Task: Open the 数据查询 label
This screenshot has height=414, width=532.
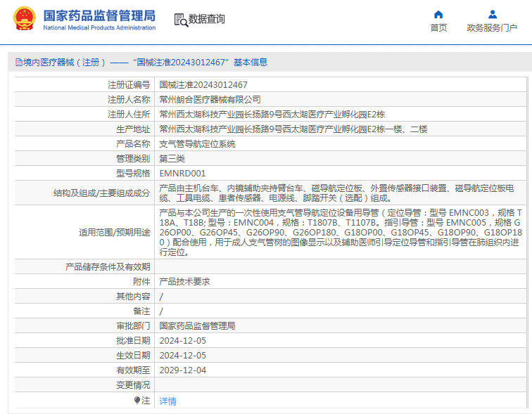Action: pyautogui.click(x=207, y=19)
